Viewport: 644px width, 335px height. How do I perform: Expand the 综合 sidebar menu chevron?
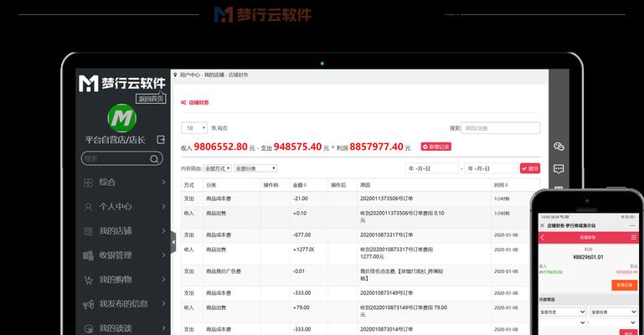click(x=163, y=182)
